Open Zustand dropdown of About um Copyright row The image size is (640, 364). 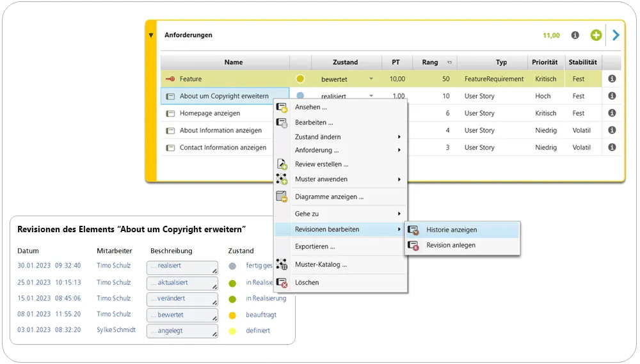point(371,96)
